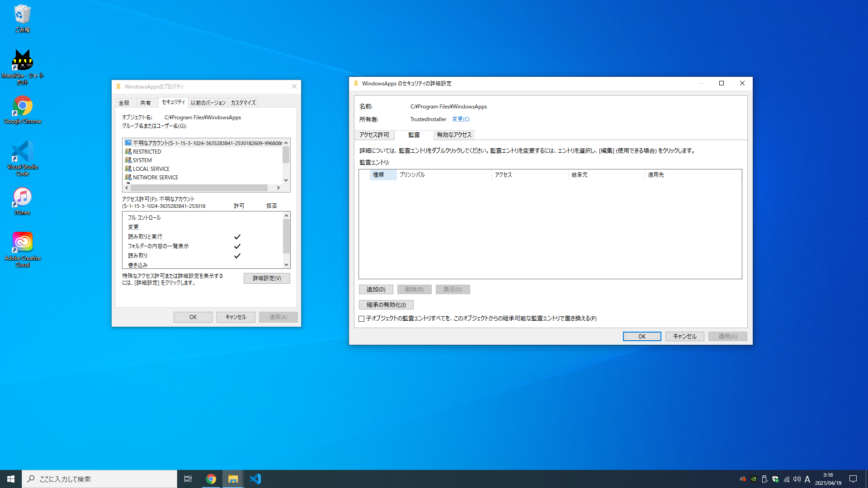Select the unknown account (S-1-15-3-1024...) entry
Screen dimensions: 868x488
(x=203, y=143)
